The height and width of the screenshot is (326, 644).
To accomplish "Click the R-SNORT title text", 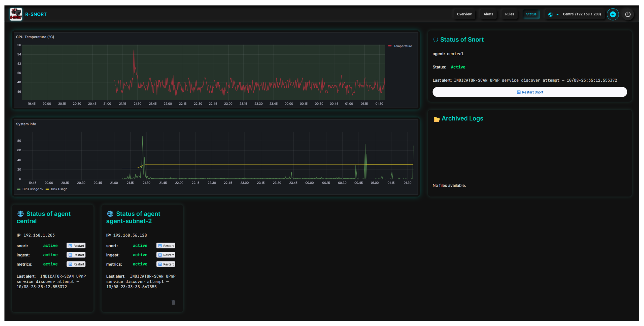I will (36, 14).
